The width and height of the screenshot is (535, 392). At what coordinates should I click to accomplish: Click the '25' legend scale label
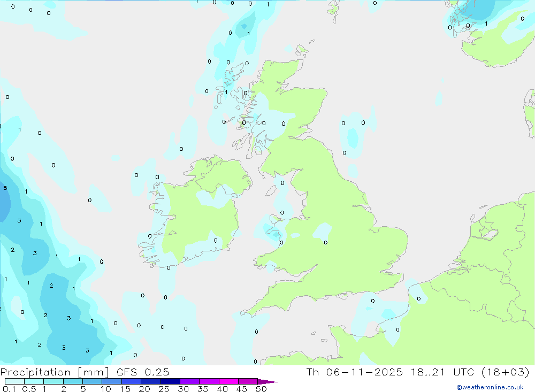(164, 389)
